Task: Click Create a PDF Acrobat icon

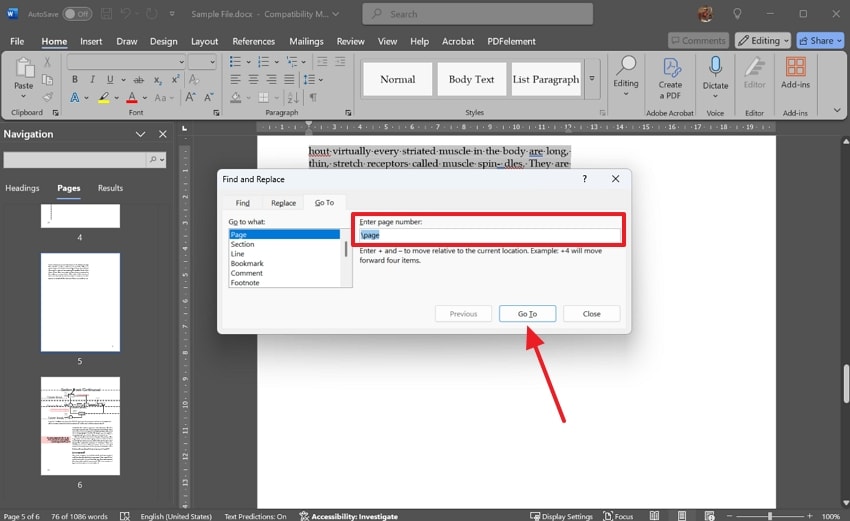Action: pyautogui.click(x=671, y=79)
